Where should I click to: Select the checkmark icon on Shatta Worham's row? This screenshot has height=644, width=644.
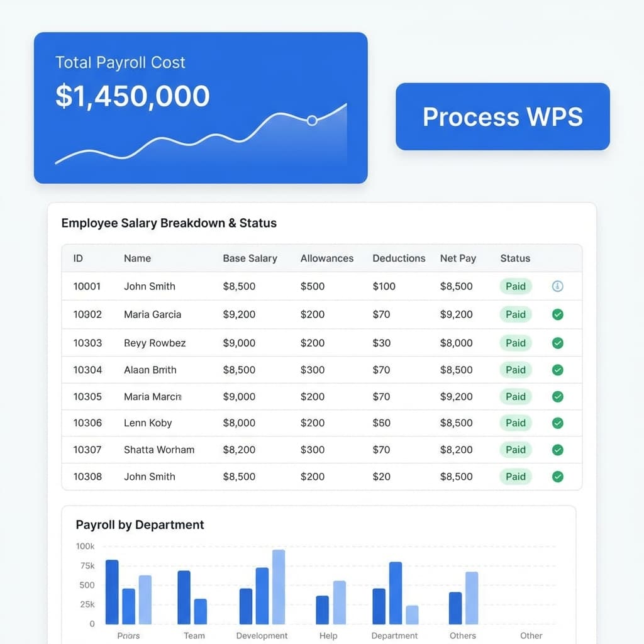[x=558, y=450]
